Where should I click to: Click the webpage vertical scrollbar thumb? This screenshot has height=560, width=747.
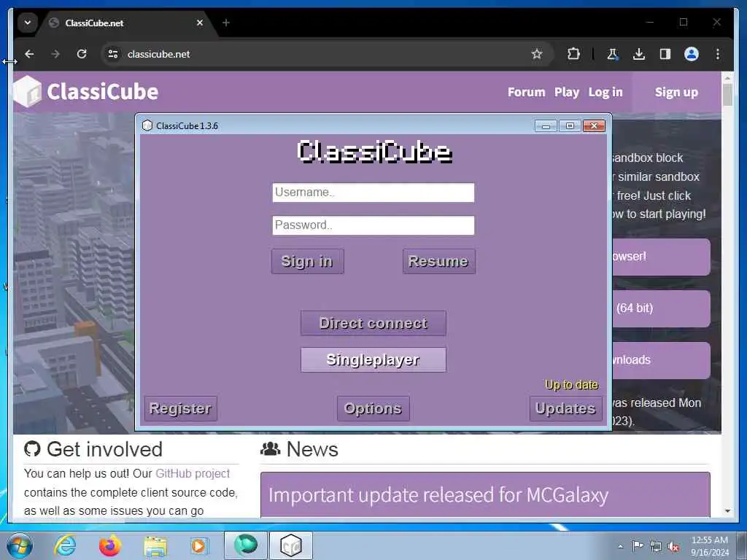pyautogui.click(x=727, y=94)
